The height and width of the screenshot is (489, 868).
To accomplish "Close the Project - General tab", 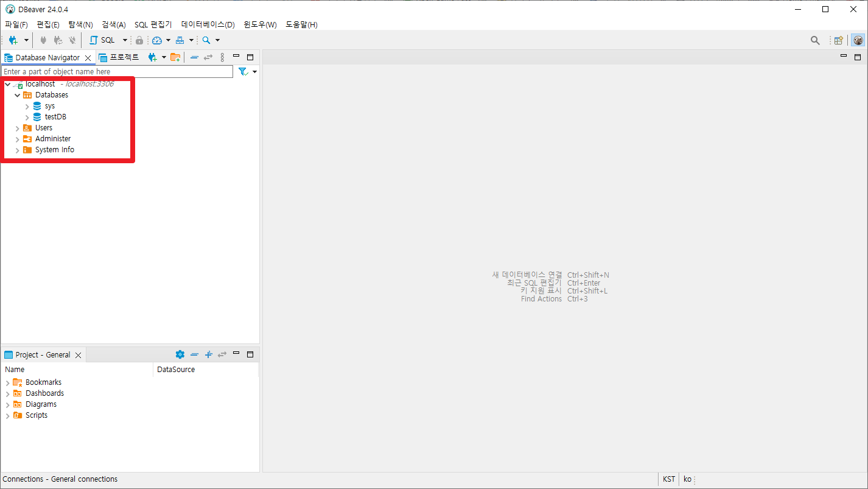I will click(x=78, y=355).
